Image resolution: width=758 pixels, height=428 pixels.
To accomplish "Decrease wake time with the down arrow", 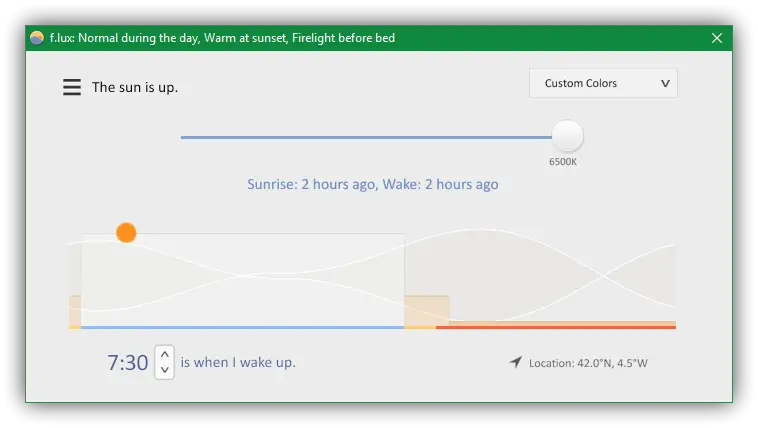I will (165, 370).
